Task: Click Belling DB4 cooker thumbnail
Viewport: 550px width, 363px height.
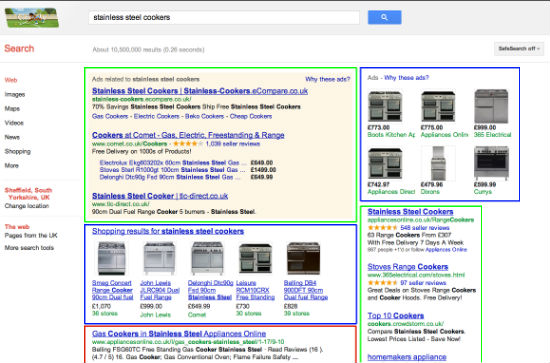Action: click(x=303, y=258)
